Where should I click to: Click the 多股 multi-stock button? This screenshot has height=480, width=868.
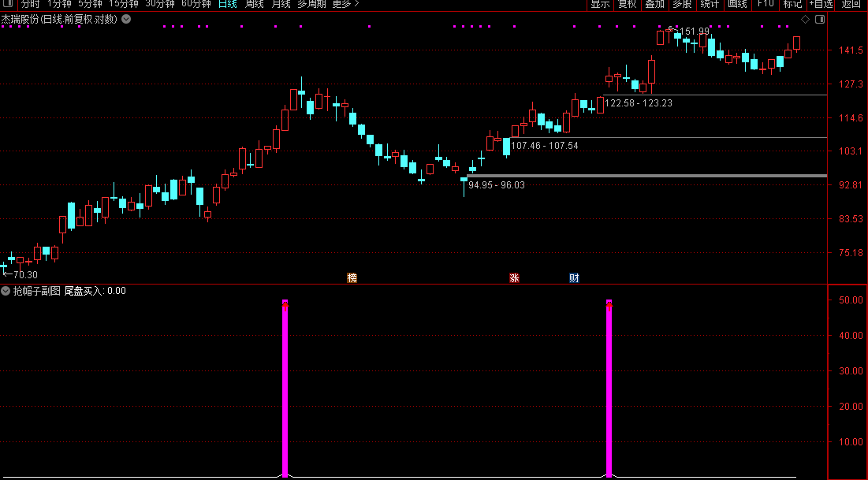(683, 4)
